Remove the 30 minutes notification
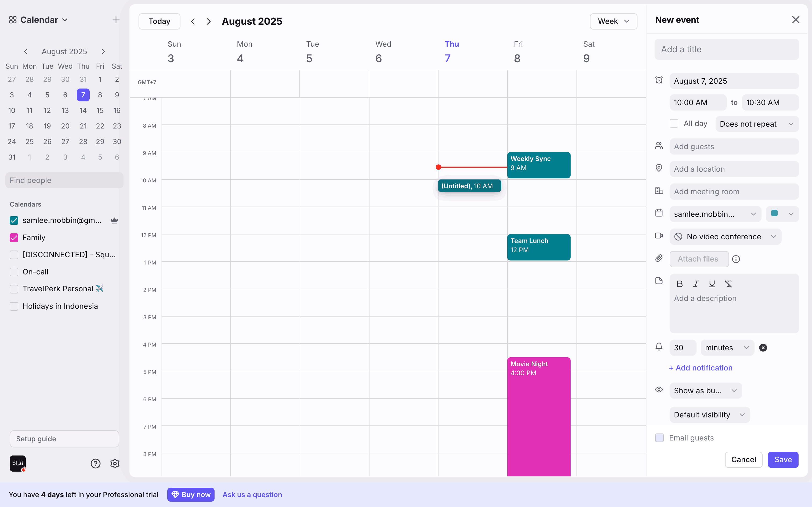This screenshot has height=507, width=812. pyautogui.click(x=763, y=348)
